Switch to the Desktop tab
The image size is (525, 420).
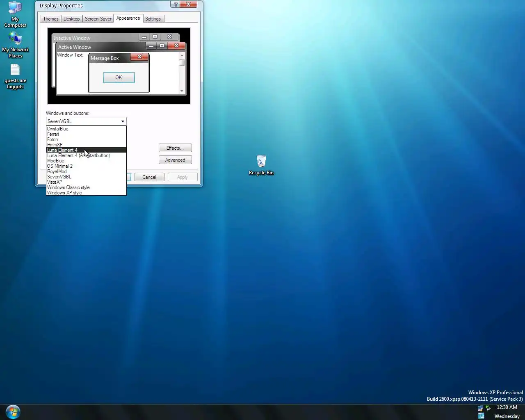pos(71,19)
